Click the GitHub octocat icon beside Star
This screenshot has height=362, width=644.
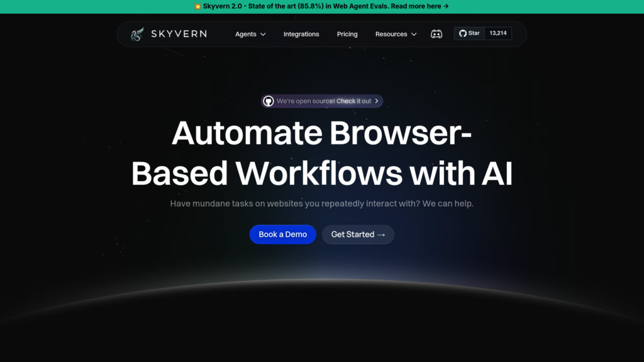coord(463,33)
